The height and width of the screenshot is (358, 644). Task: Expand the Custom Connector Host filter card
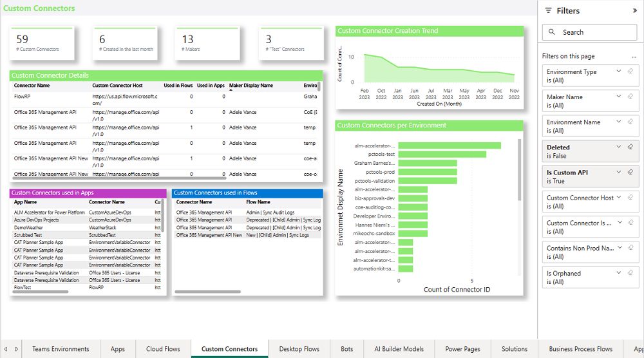[x=618, y=197]
